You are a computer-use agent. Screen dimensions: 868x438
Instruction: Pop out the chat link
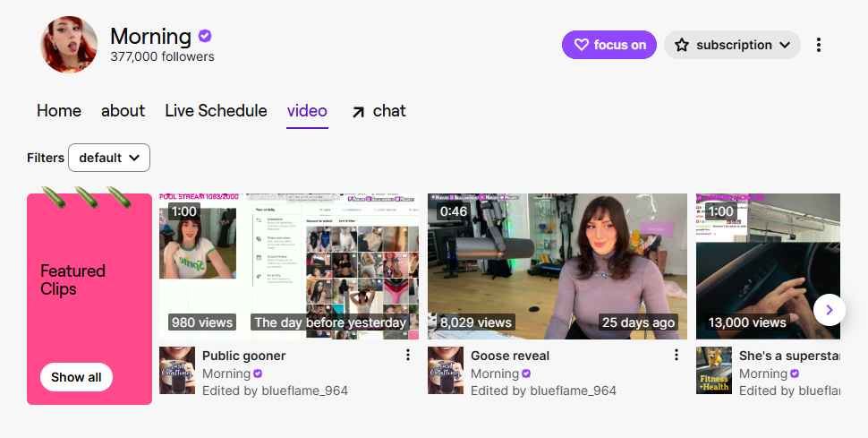coord(379,111)
